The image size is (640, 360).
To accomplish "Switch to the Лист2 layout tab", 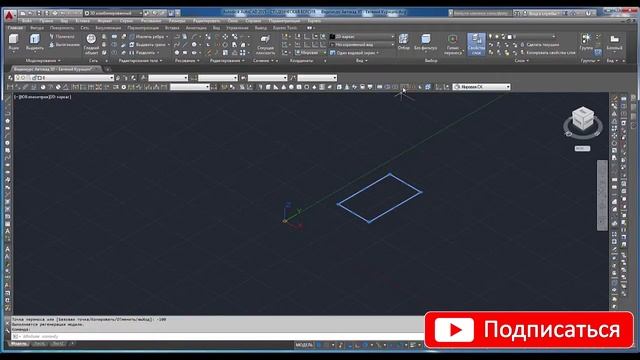I will 58,344.
